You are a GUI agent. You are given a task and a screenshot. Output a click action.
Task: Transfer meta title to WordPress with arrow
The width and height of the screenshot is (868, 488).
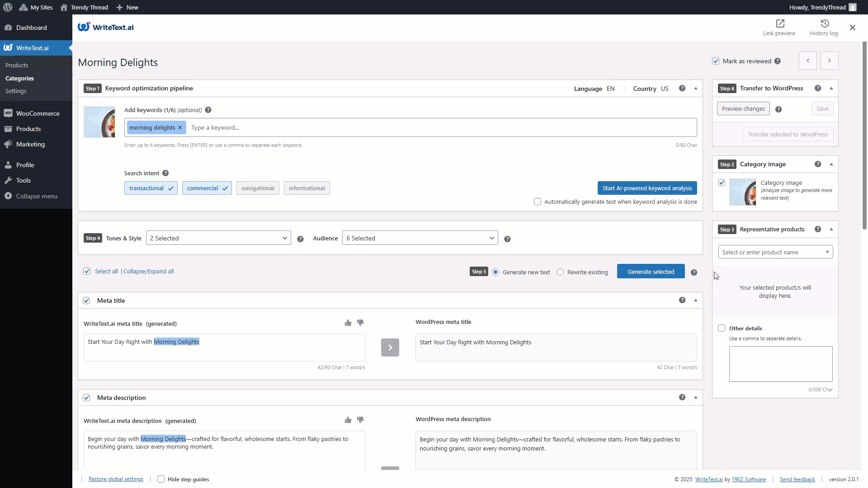point(390,347)
